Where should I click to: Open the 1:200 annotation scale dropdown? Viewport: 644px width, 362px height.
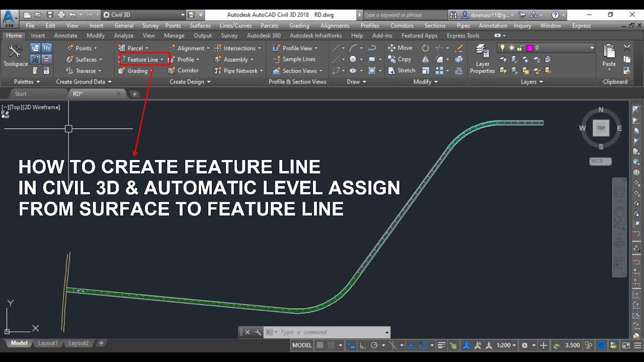[507, 345]
